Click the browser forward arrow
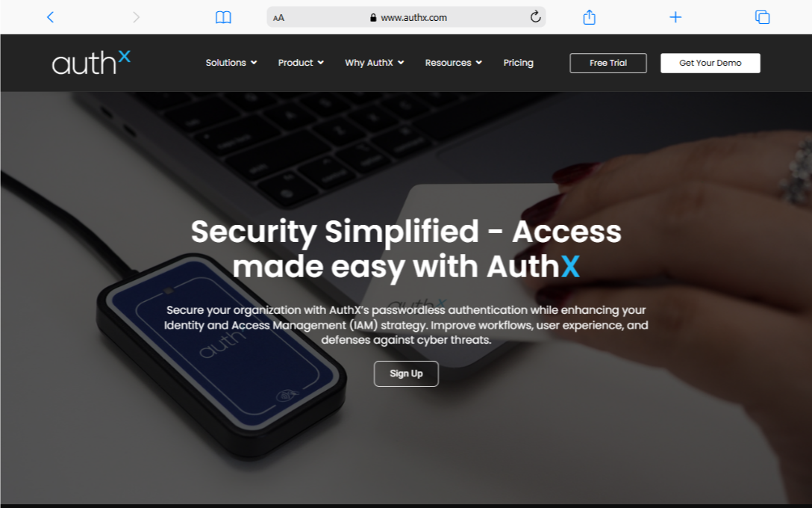The height and width of the screenshot is (508, 812). (136, 17)
